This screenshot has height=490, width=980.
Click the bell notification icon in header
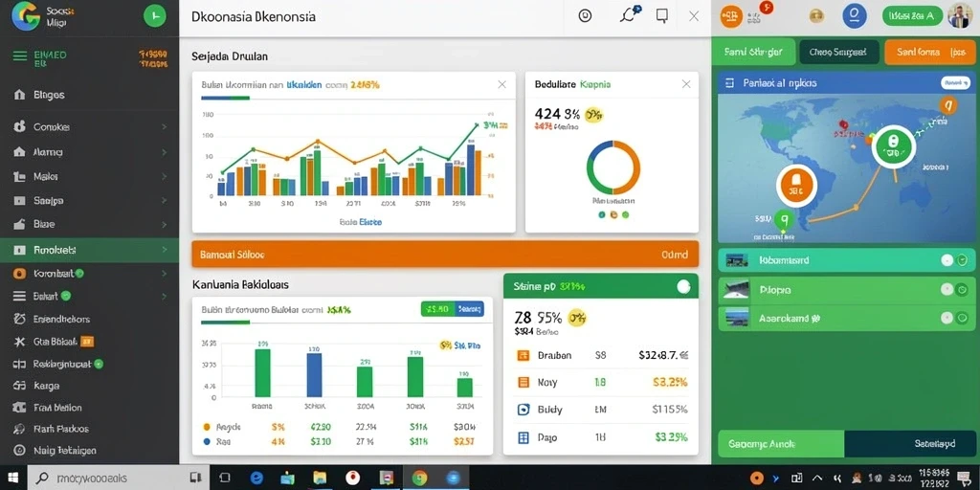[x=629, y=15]
